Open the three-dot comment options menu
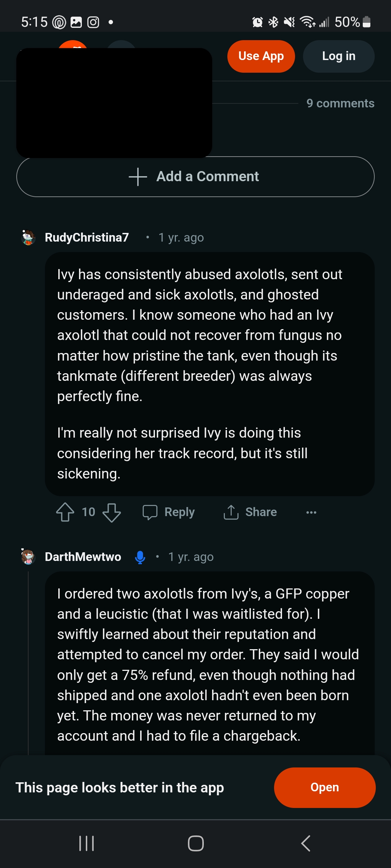This screenshot has height=868, width=391. (311, 512)
